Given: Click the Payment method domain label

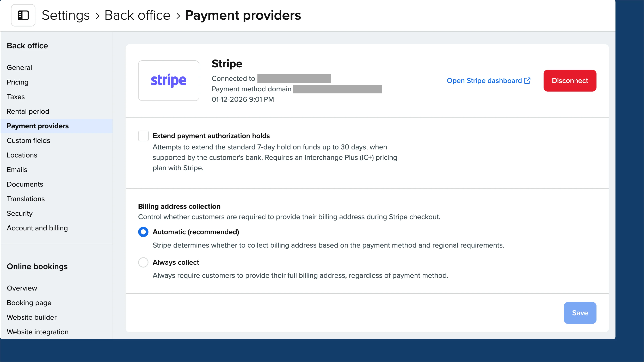Looking at the screenshot, I should click(252, 89).
